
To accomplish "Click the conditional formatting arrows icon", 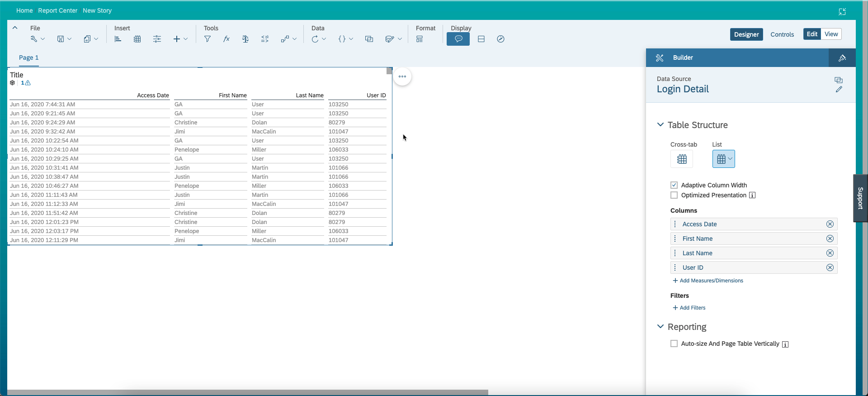I will click(x=265, y=39).
